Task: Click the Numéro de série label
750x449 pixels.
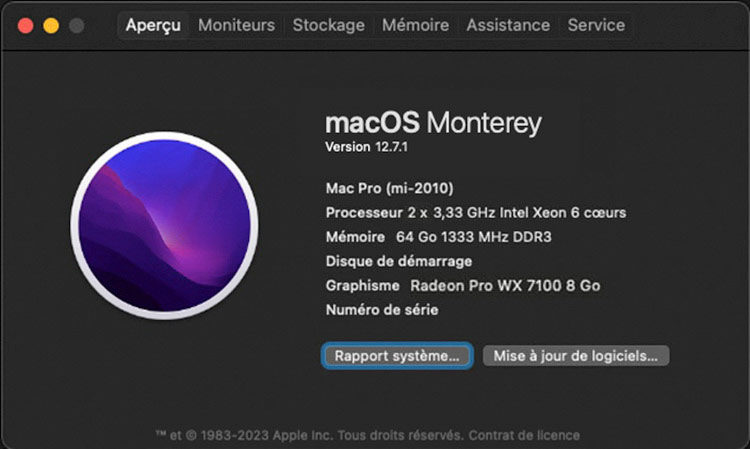Action: [x=382, y=310]
